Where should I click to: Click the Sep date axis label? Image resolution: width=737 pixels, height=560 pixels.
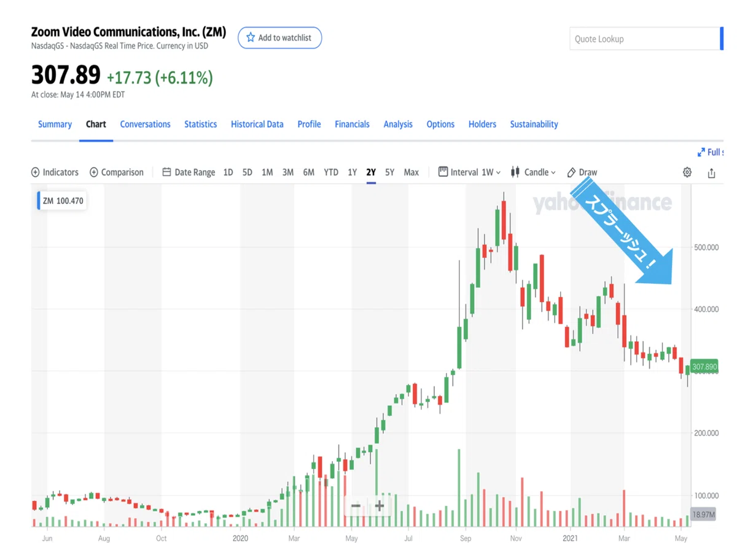pos(465,539)
